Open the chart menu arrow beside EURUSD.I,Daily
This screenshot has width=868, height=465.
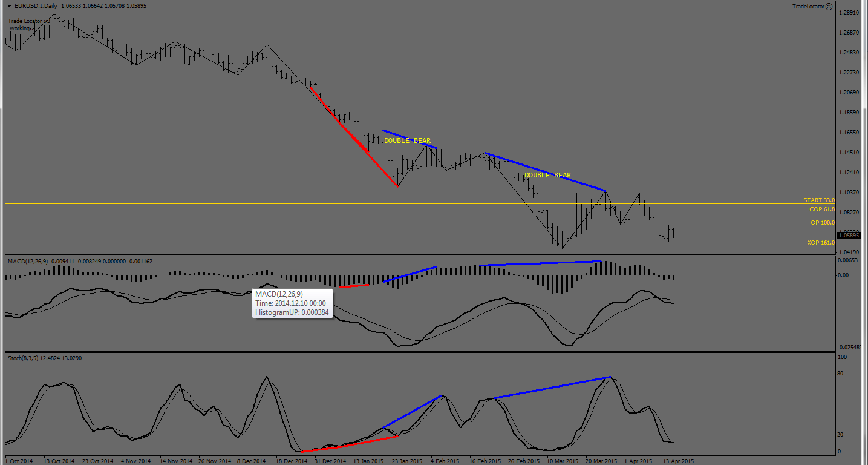[x=9, y=6]
